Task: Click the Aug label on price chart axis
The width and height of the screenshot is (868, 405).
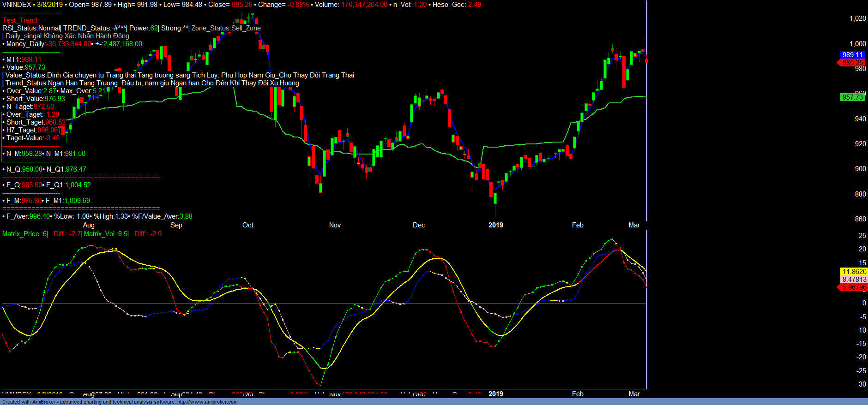Action: (89, 225)
